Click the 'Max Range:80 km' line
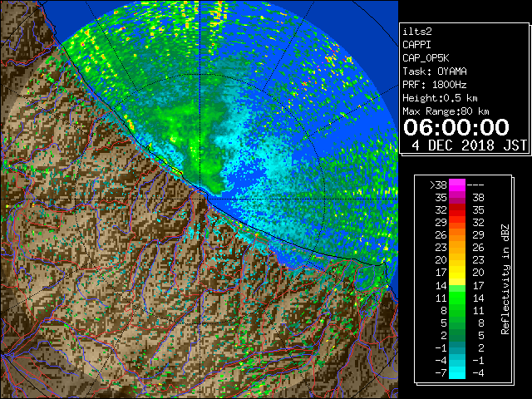The height and width of the screenshot is (399, 532). pyautogui.click(x=446, y=111)
